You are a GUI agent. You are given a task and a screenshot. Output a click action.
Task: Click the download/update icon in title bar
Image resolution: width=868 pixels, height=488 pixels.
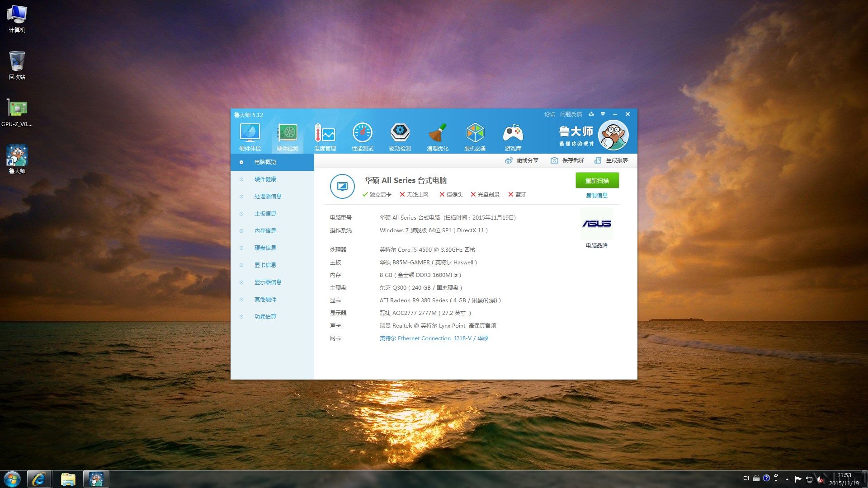pyautogui.click(x=591, y=114)
